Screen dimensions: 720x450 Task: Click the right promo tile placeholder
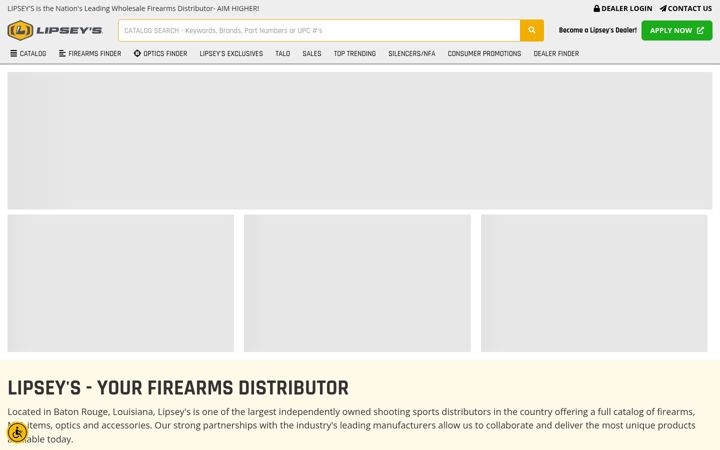pyautogui.click(x=594, y=283)
